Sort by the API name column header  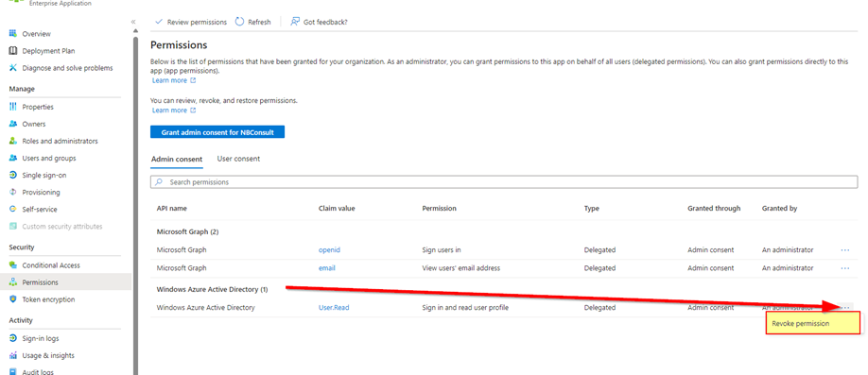(x=171, y=209)
